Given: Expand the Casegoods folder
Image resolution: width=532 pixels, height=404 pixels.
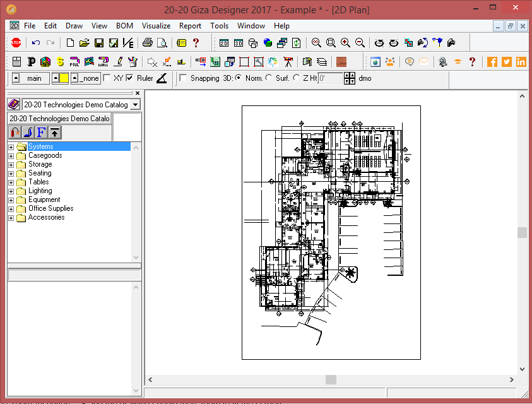Looking at the screenshot, I should (x=11, y=156).
